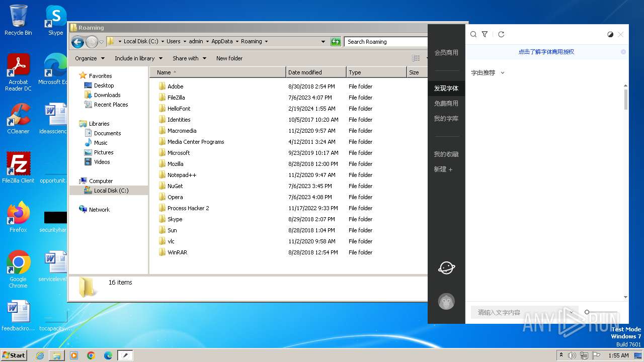Focus the Search Roaming box
The width and height of the screenshot is (644, 362).
point(385,42)
